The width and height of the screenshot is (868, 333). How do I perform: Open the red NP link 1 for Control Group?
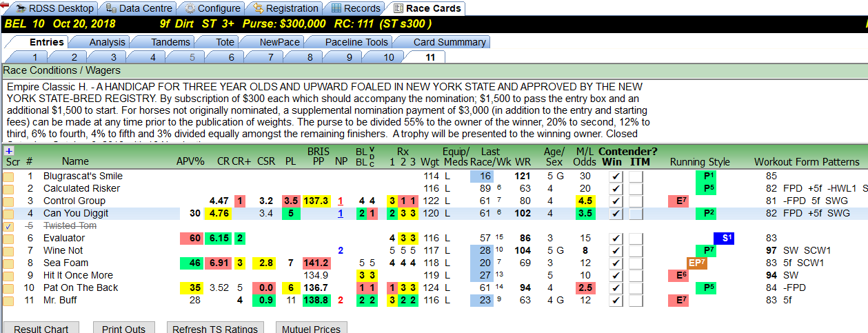[x=340, y=201]
